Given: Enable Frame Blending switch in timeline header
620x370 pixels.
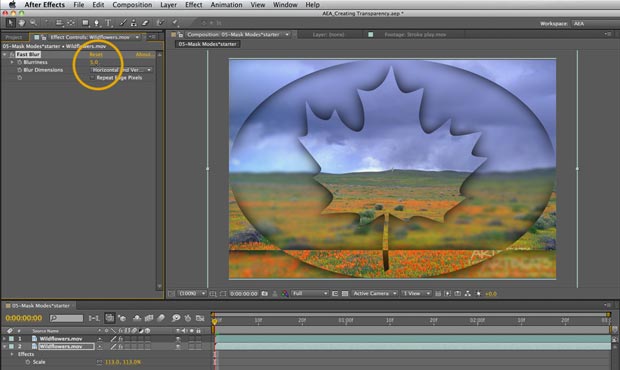Looking at the screenshot, I should 149,318.
